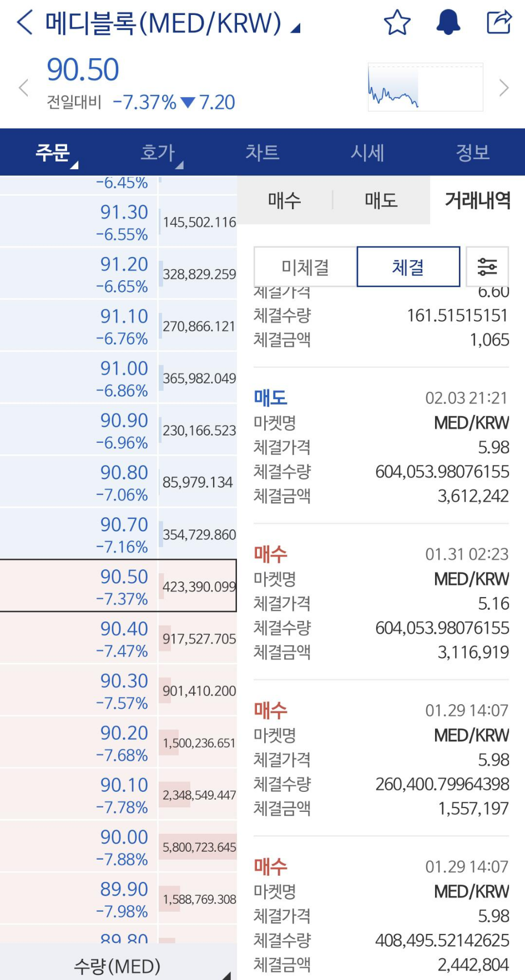Select the 90.30 bid price row

click(118, 691)
